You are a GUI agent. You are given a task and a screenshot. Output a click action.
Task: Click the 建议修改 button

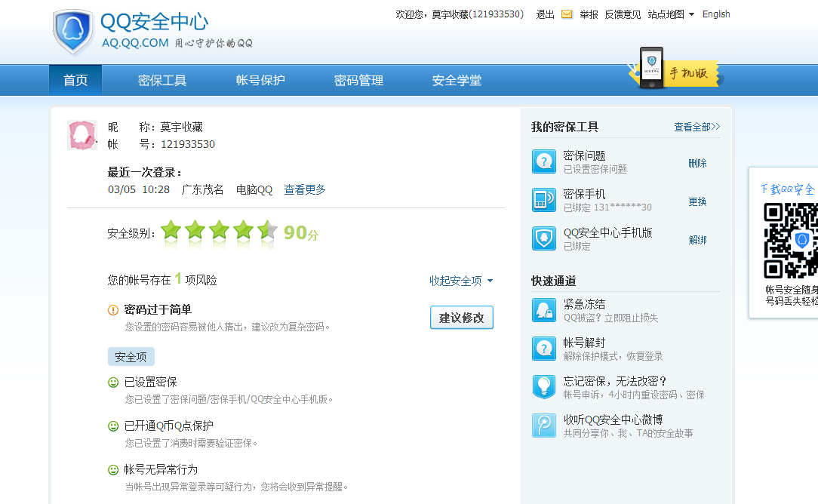point(462,318)
